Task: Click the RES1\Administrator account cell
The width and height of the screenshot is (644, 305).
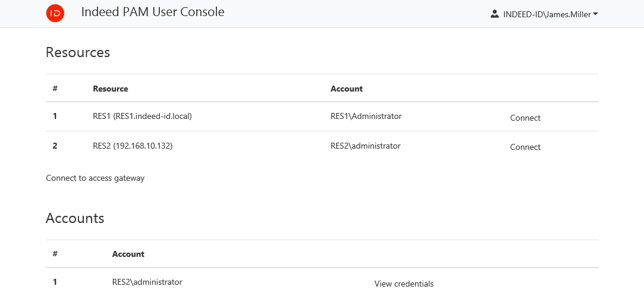Action: [366, 116]
